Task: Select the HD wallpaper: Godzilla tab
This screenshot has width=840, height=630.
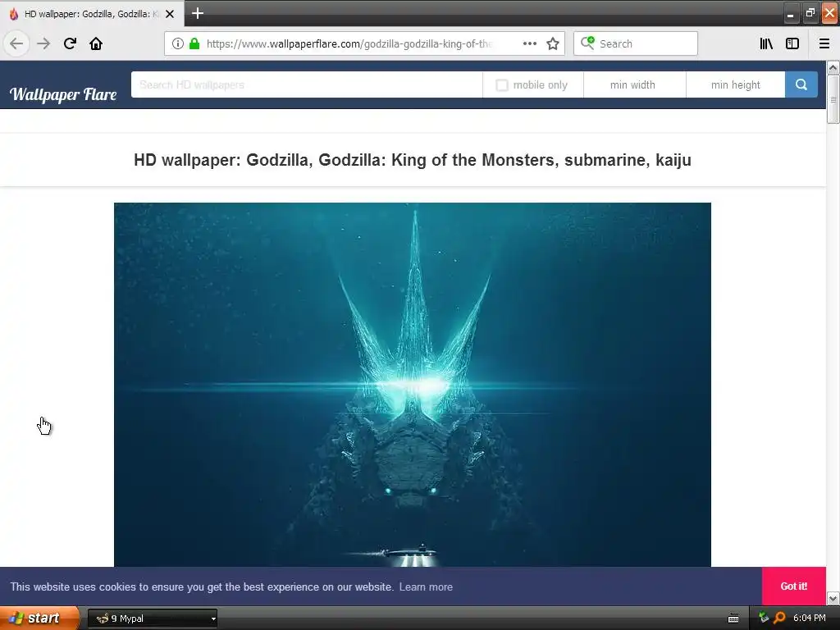Action: (x=91, y=14)
